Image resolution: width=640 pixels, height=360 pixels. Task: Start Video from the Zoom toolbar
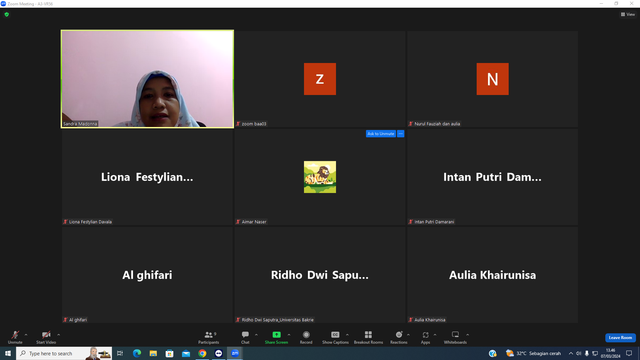[46, 337]
